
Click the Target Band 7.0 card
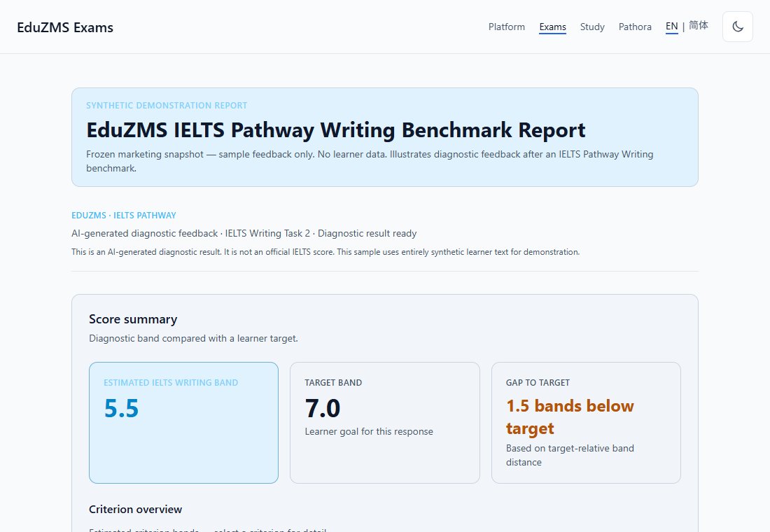[385, 423]
